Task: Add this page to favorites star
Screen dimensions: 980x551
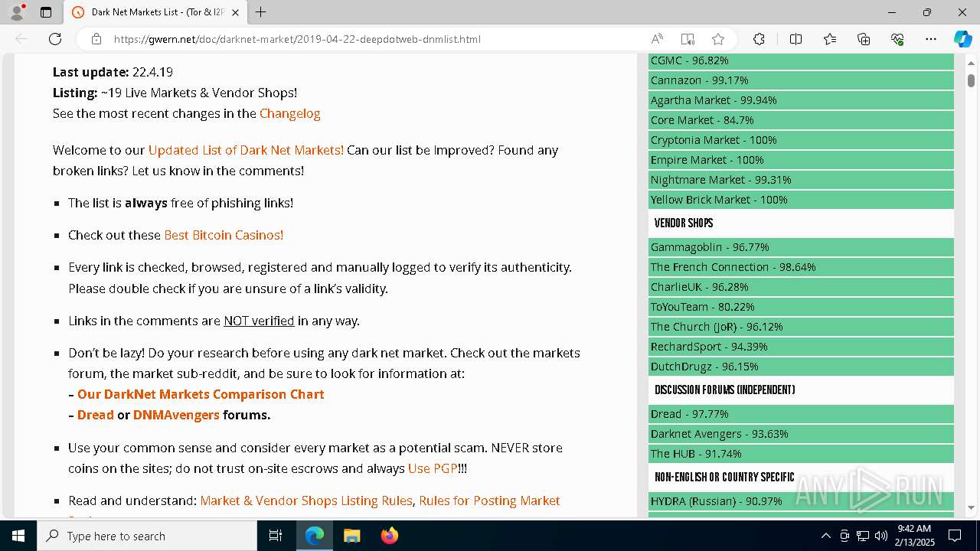Action: (717, 39)
